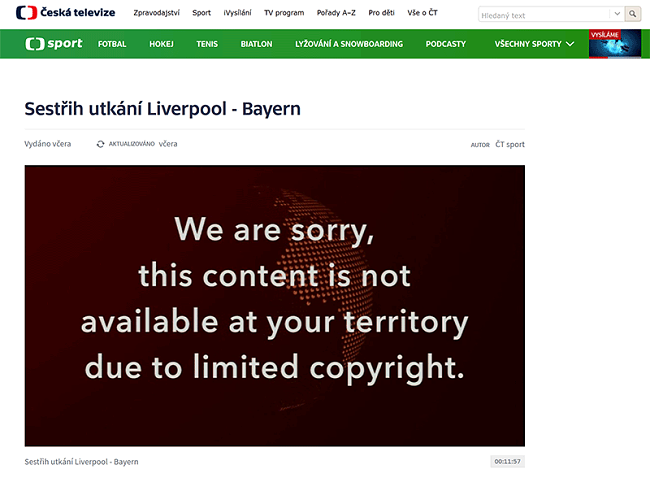Open Pořady A–Z link
This screenshot has height=482, width=650.
(336, 13)
